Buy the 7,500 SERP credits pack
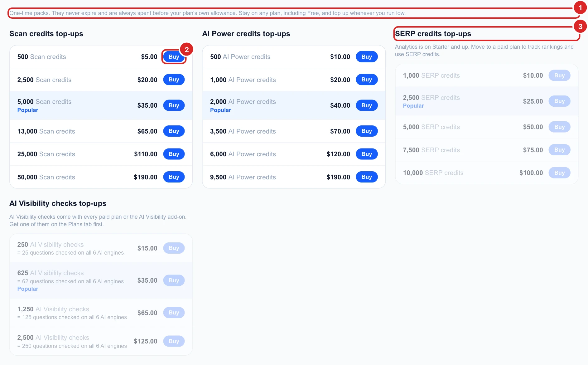The height and width of the screenshot is (365, 588). [559, 150]
